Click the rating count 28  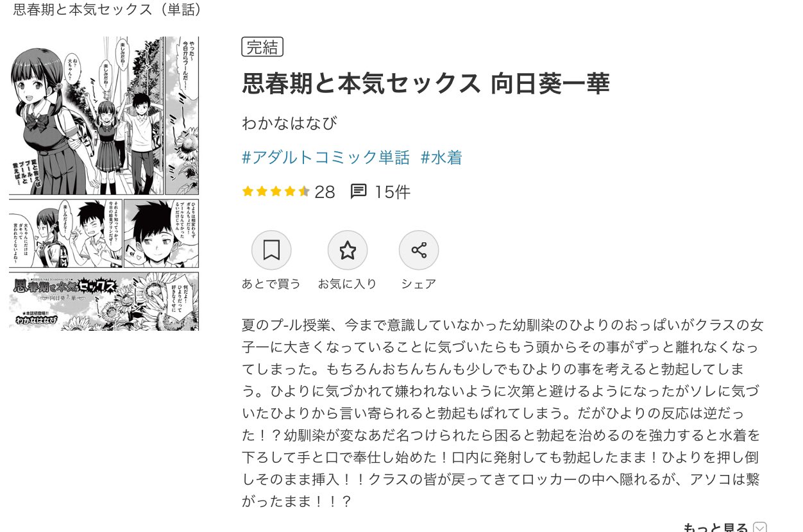point(325,191)
